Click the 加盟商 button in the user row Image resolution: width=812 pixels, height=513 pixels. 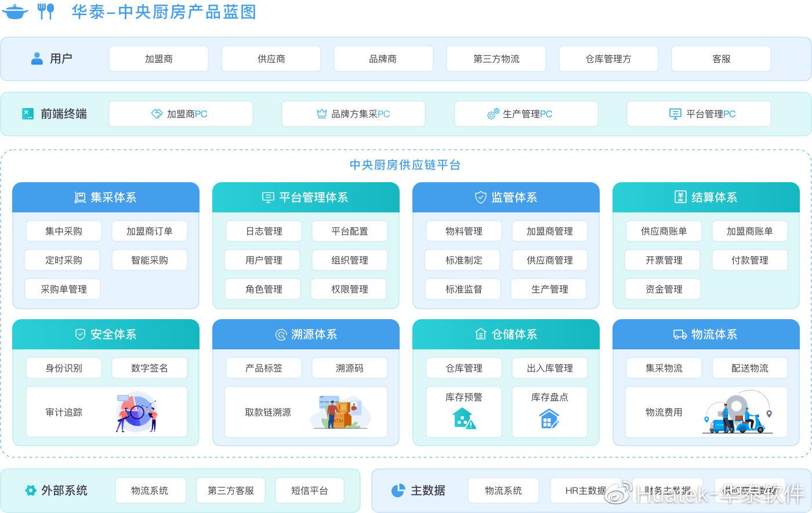[x=158, y=58]
